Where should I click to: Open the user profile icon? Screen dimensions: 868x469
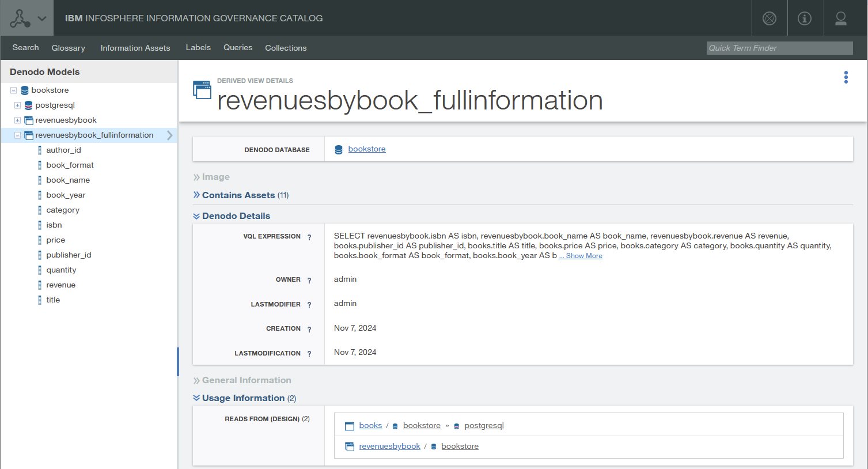click(x=841, y=18)
